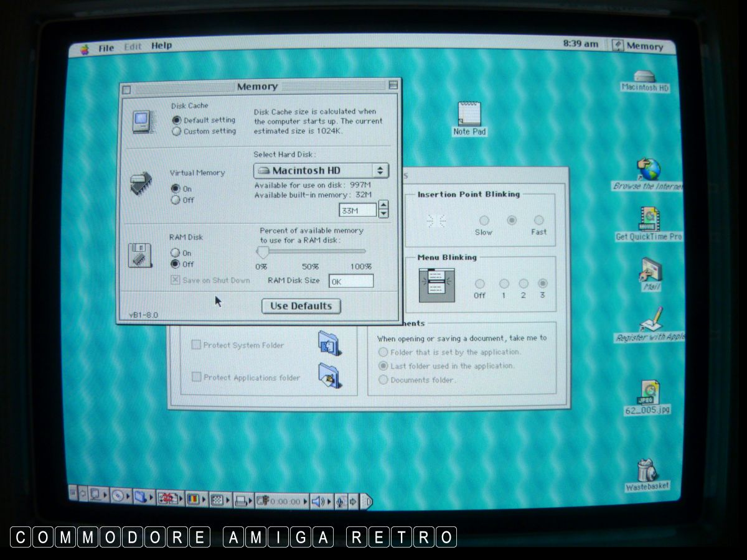Click the RAM disk percent slider
Screen dimensions: 747x560
(x=263, y=252)
